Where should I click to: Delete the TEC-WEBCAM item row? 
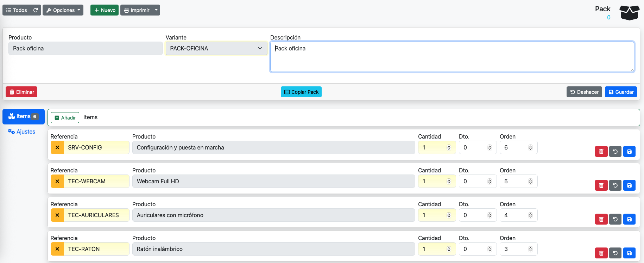point(601,185)
